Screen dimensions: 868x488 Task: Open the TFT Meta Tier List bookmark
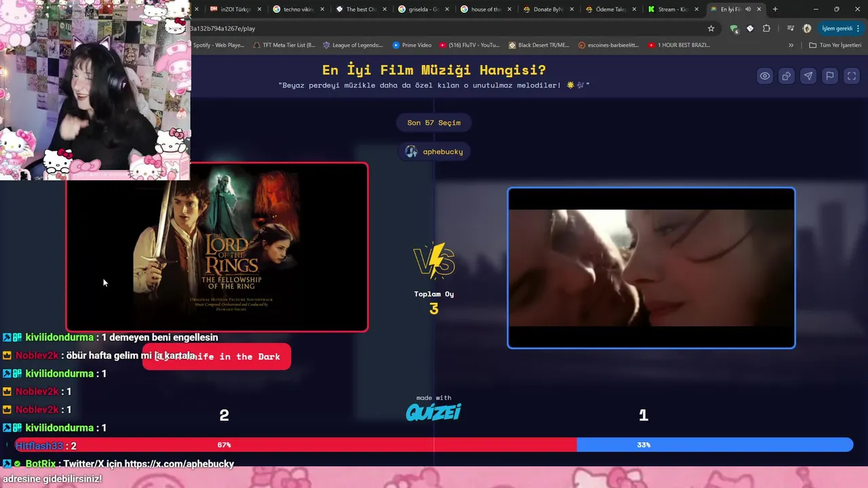(284, 45)
